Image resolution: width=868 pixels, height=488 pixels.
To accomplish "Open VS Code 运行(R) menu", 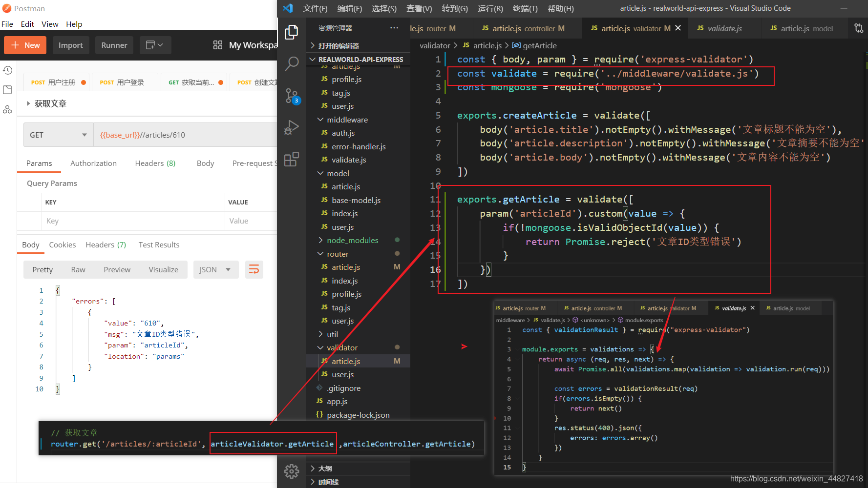I will [490, 8].
